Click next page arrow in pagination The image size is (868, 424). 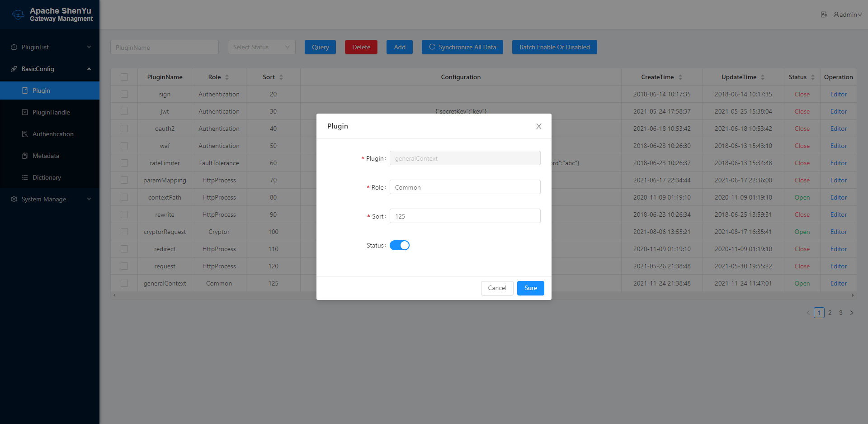(852, 313)
